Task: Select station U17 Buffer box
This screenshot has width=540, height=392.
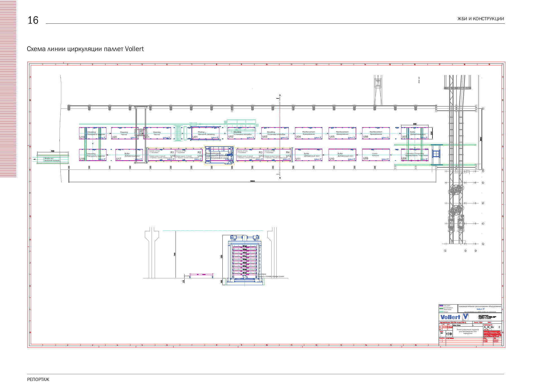Action: point(129,155)
